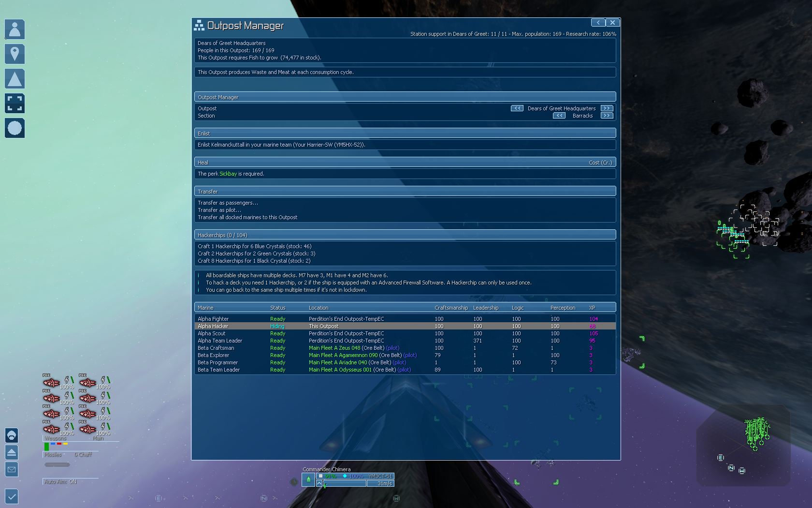
Task: Select the Beta Team Leader row
Action: (x=405, y=370)
